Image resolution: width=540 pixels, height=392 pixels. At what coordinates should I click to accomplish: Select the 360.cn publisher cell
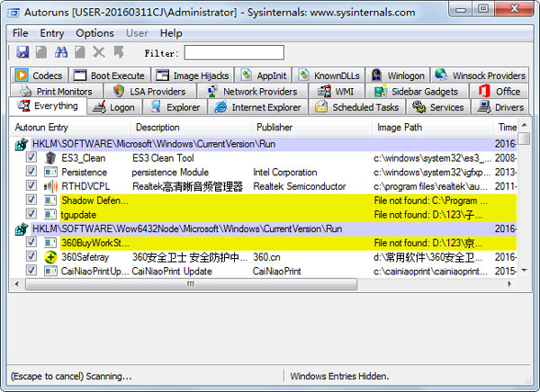266,257
